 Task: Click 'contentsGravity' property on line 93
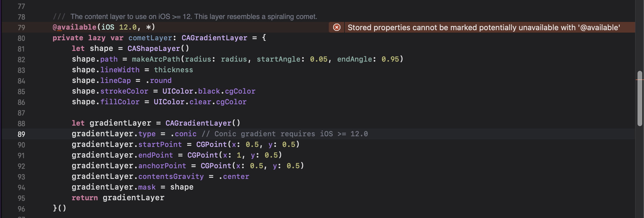point(171,177)
